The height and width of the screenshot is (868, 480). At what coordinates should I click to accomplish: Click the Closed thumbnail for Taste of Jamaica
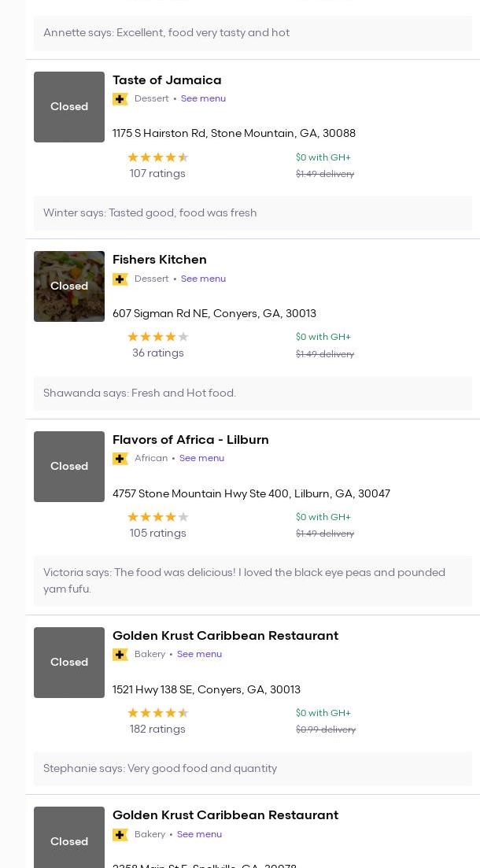pos(69,107)
